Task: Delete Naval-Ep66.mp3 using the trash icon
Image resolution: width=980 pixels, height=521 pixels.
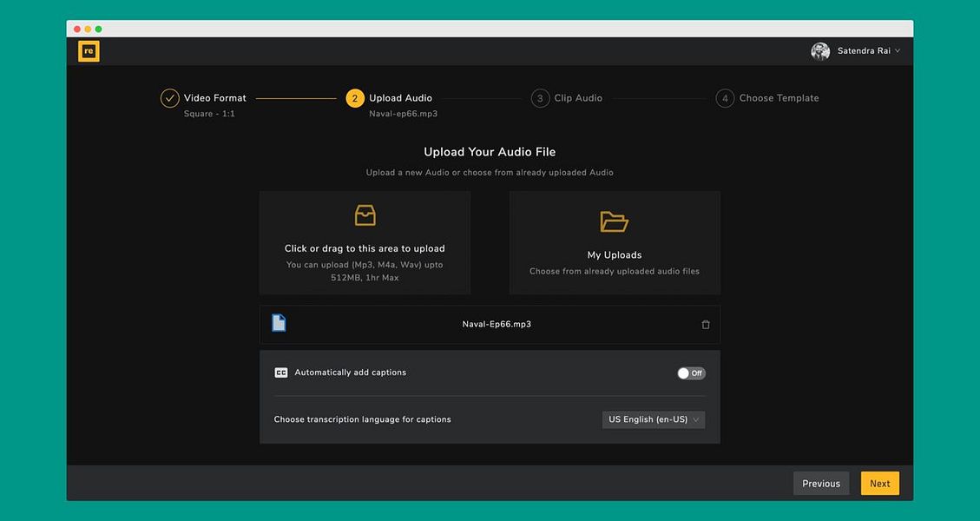Action: point(705,323)
